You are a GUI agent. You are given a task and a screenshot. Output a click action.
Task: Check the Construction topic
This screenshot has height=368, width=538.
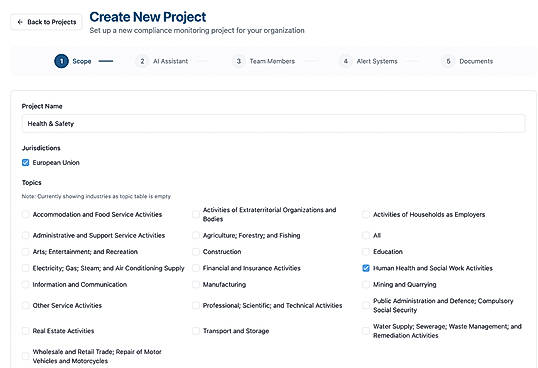click(196, 252)
